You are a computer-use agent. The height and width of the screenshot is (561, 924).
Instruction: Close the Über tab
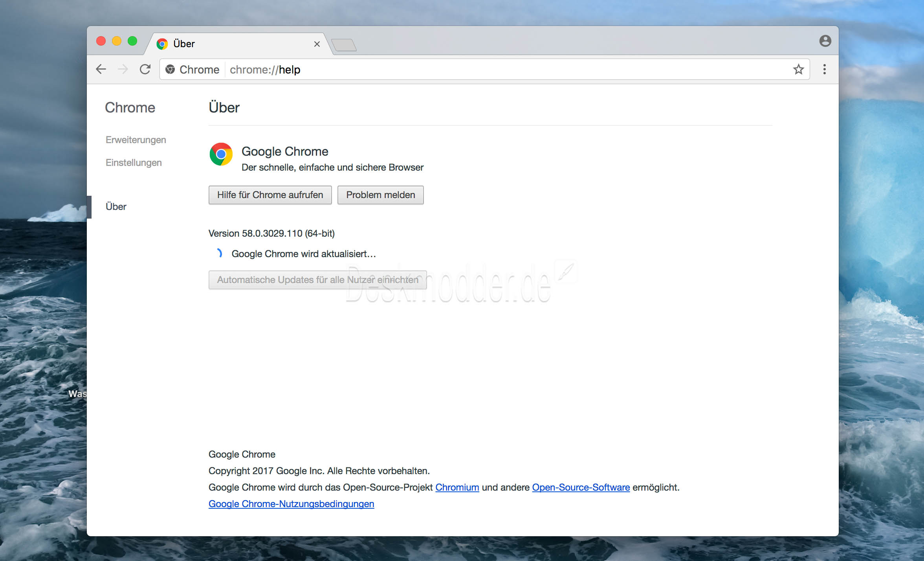[x=317, y=44]
